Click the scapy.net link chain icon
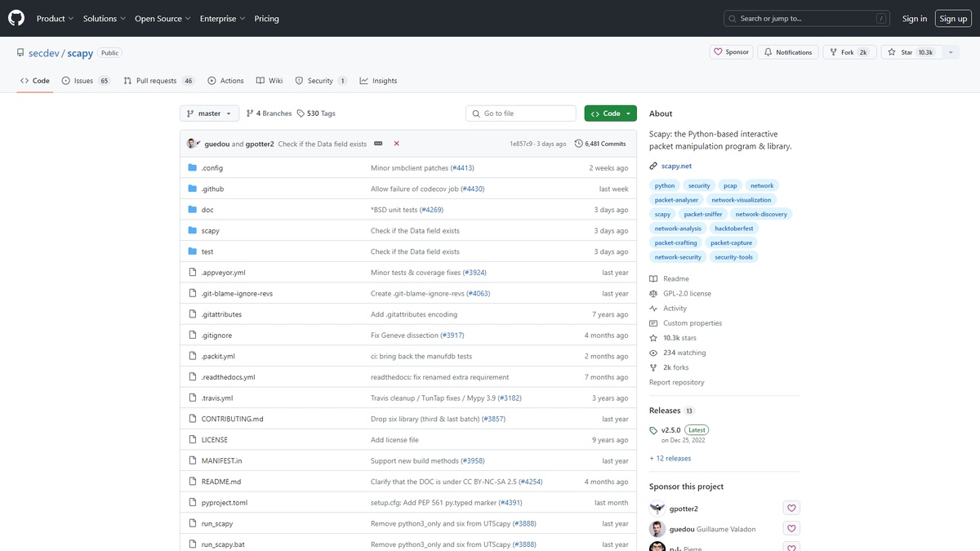This screenshot has width=980, height=551. [x=653, y=166]
